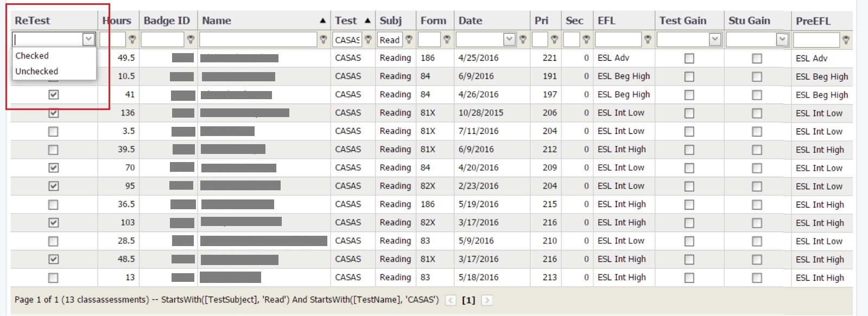
Task: Click filter icon next to EFL filter
Action: pos(648,40)
